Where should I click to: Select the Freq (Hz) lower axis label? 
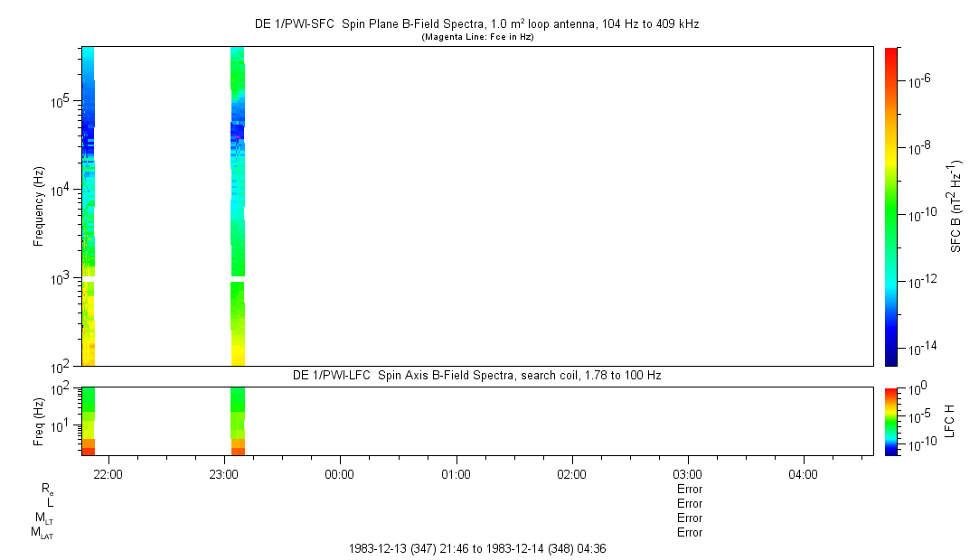click(x=39, y=420)
